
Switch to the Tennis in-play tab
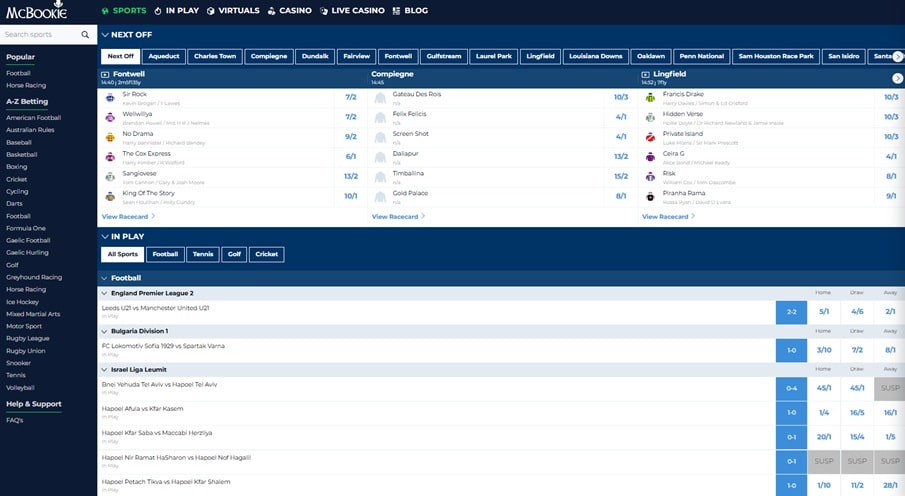point(201,255)
